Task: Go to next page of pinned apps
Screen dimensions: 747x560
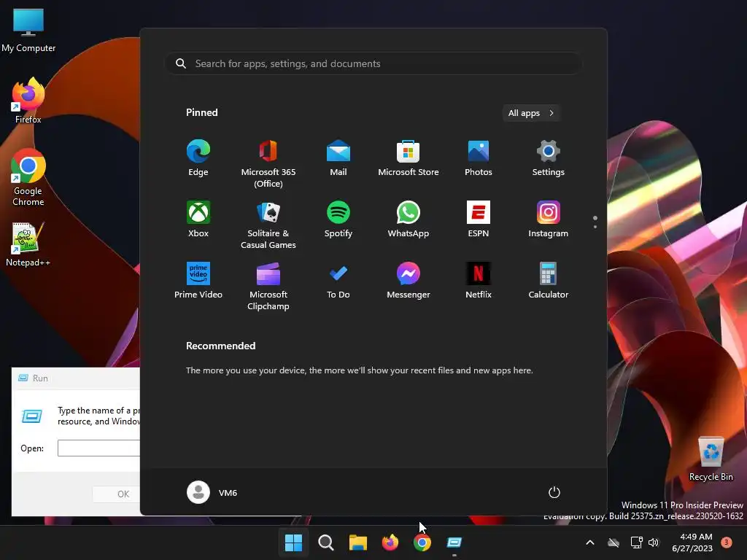Action: point(595,227)
